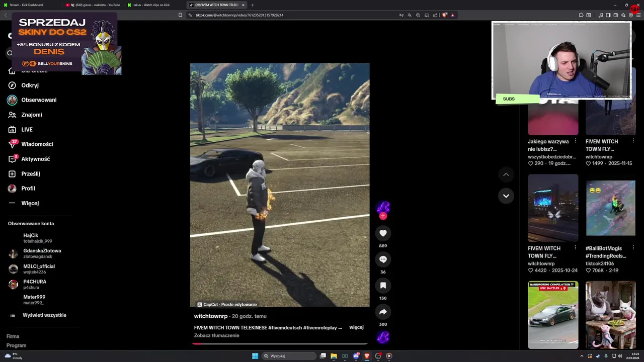Open the spinning sound disc icon

click(383, 337)
